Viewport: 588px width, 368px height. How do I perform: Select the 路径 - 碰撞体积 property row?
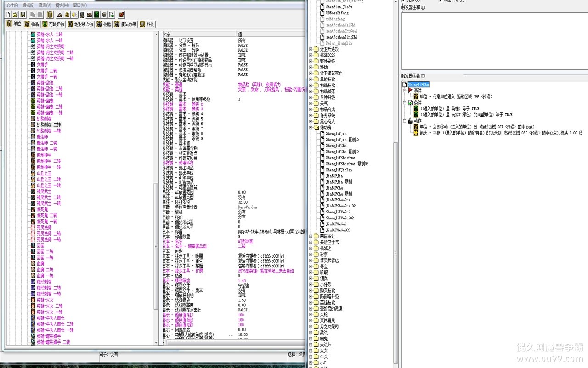pyautogui.click(x=234, y=202)
